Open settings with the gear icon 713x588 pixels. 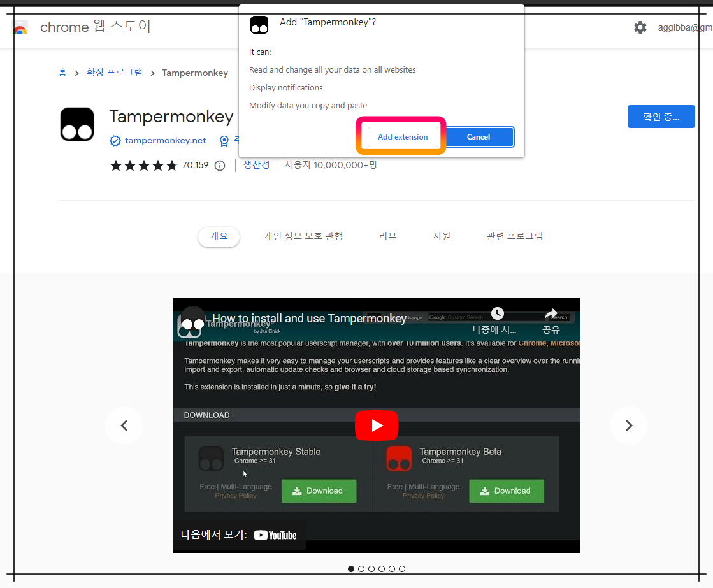click(640, 27)
